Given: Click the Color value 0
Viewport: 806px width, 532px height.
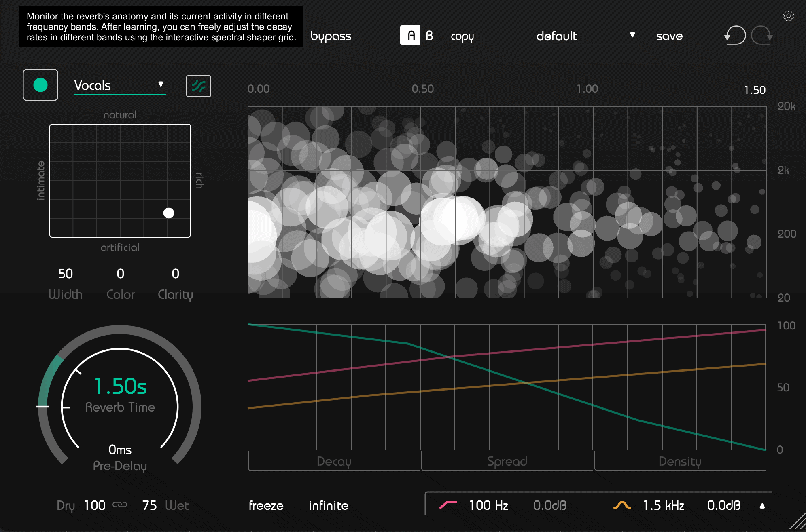Looking at the screenshot, I should coord(121,274).
